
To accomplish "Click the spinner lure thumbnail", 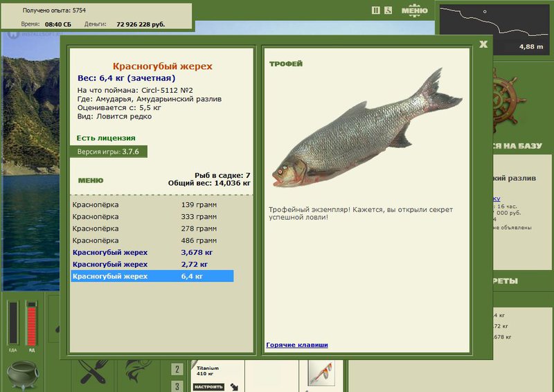I will click(321, 373).
